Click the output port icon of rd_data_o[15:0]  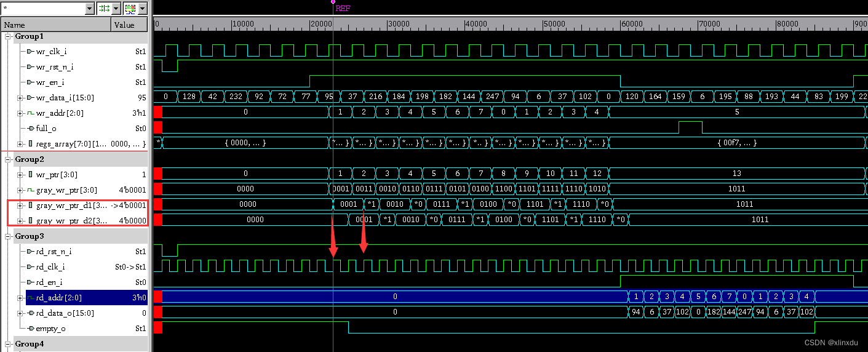[x=30, y=313]
